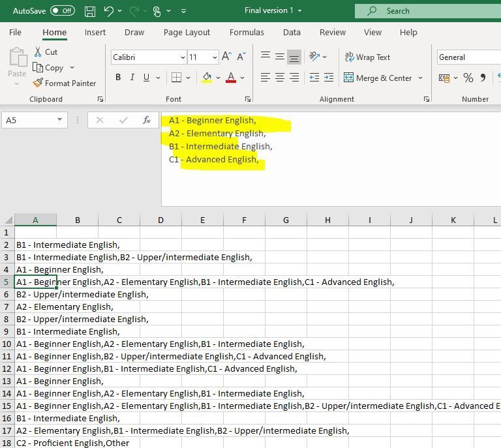
Task: Open the Font dialog launcher
Action: 248,99
